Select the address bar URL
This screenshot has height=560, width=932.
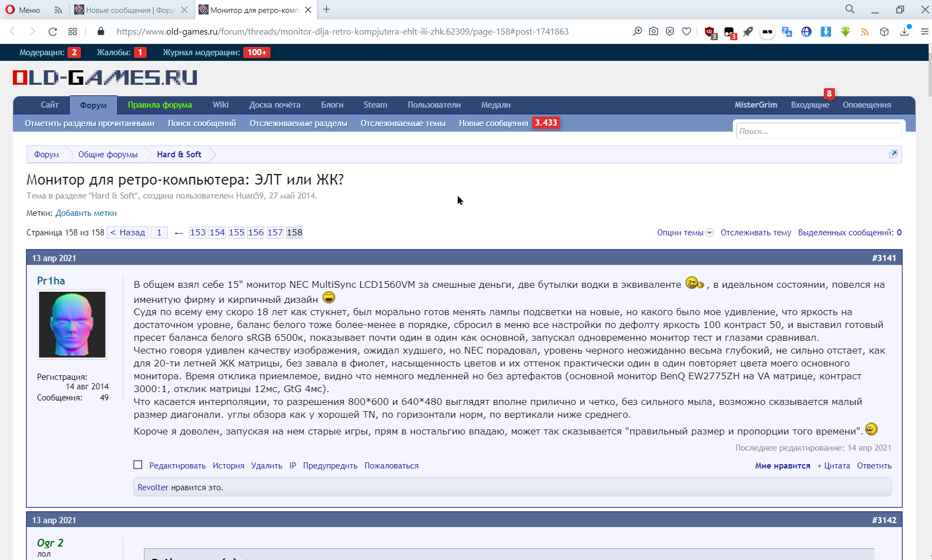342,32
